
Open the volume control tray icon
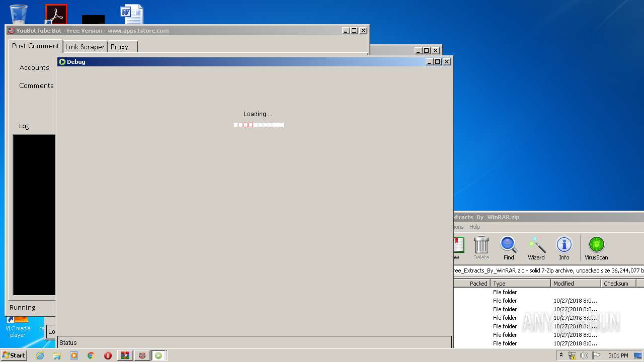click(584, 355)
